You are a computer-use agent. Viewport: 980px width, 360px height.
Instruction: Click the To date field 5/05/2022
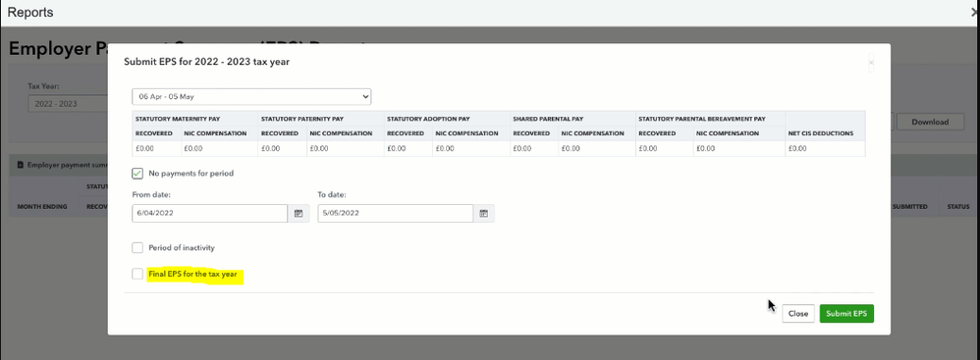395,214
